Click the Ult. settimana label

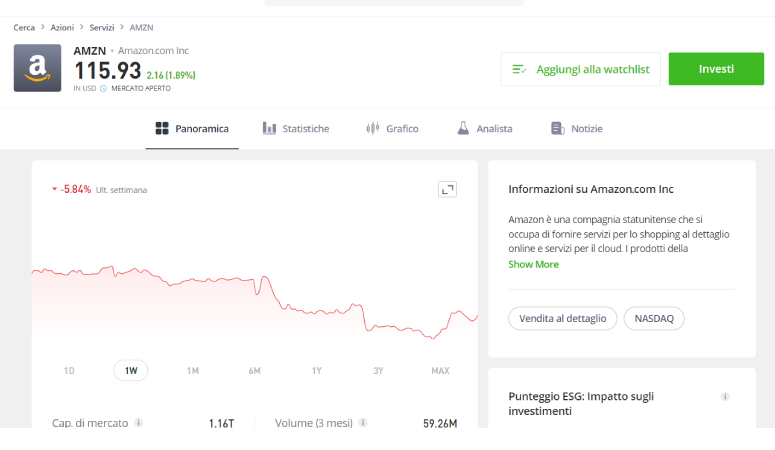click(121, 190)
